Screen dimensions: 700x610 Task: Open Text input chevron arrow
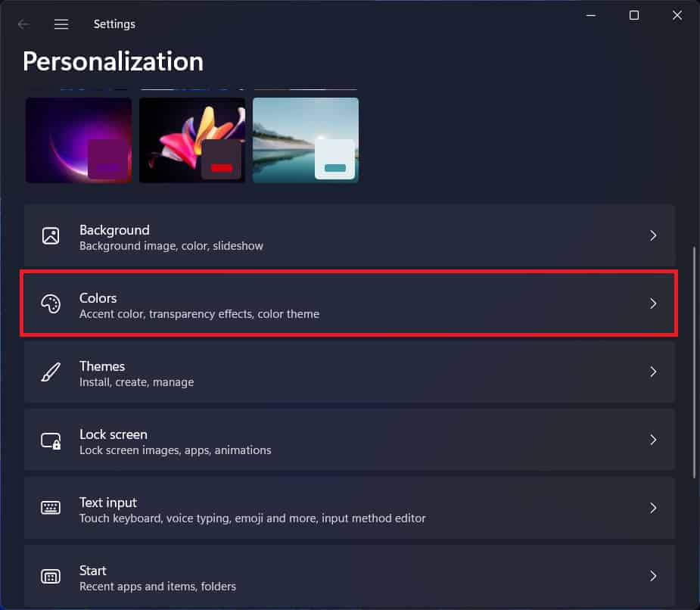tap(653, 508)
